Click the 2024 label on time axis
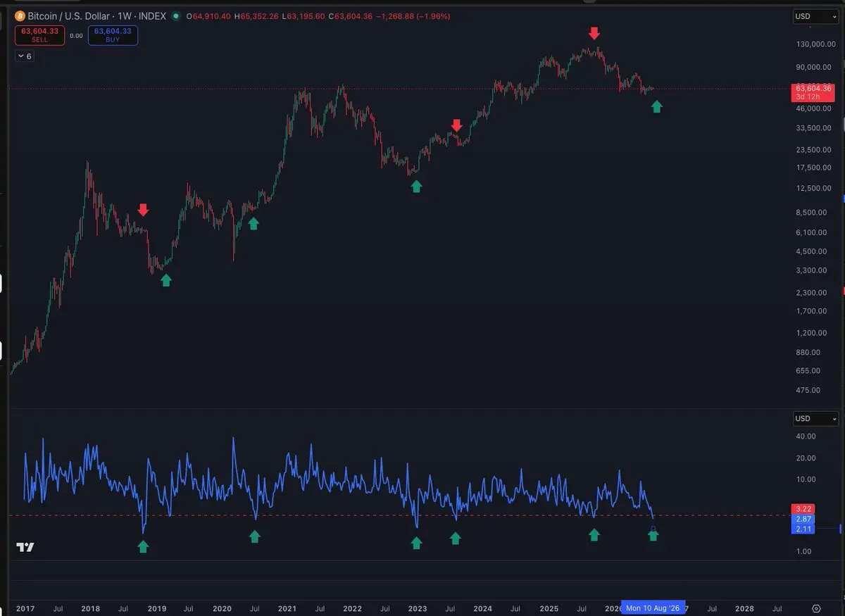This screenshot has height=616, width=845. coord(483,608)
